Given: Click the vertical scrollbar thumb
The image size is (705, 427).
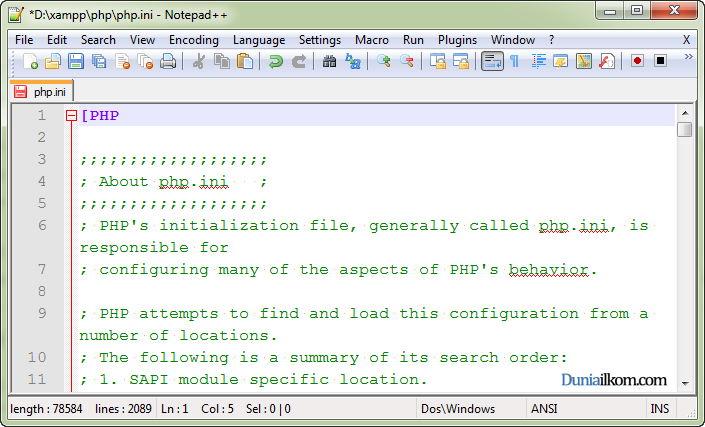Looking at the screenshot, I should click(685, 129).
